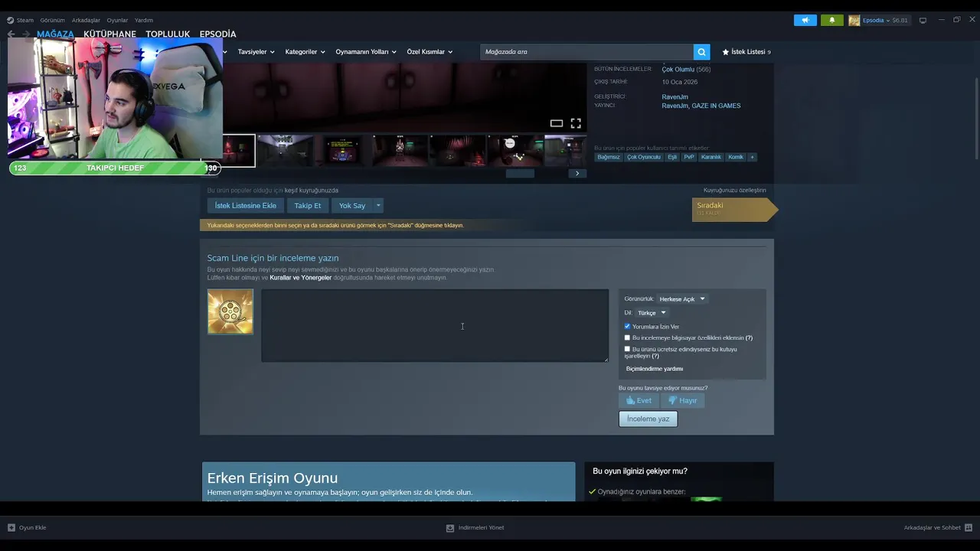Viewport: 980px width, 551px height.
Task: Open GAZE IN GAMES publisher link
Action: pos(716,106)
